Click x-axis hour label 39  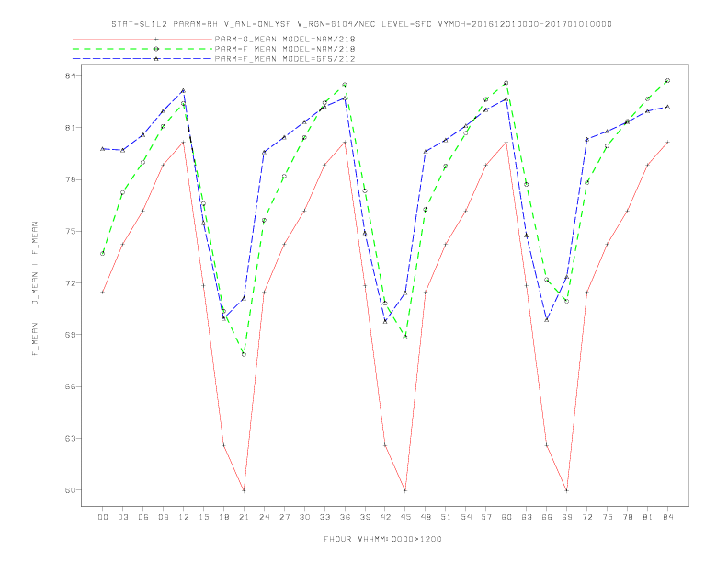pyautogui.click(x=365, y=517)
